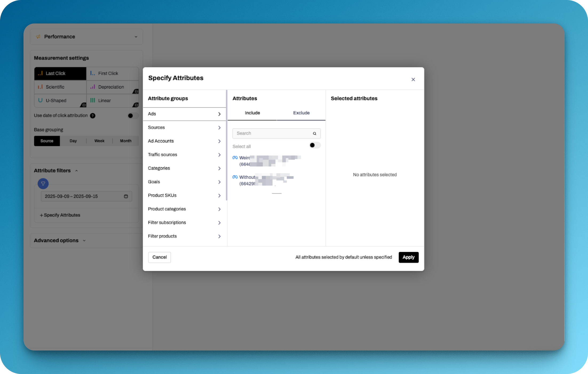Switch to the Exclude tab

point(301,113)
